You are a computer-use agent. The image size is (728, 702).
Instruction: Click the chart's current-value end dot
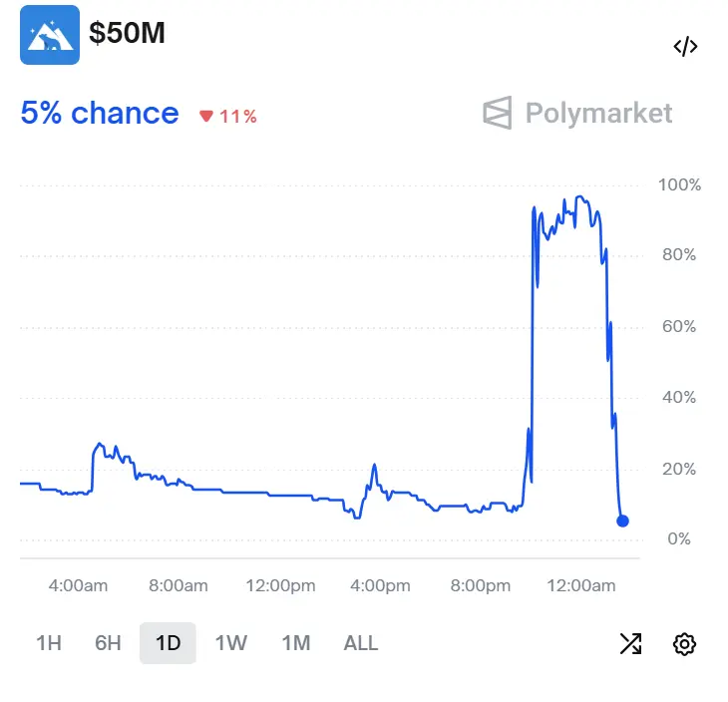(623, 521)
